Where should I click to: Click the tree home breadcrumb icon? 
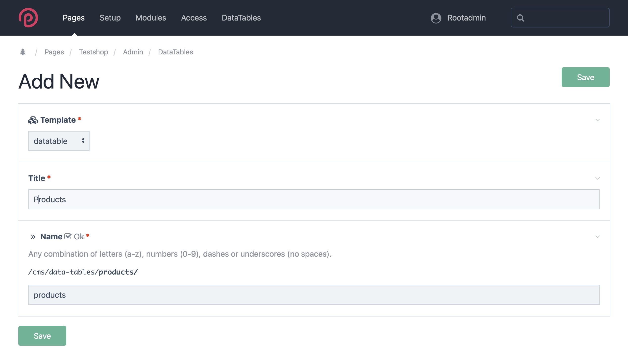23,52
